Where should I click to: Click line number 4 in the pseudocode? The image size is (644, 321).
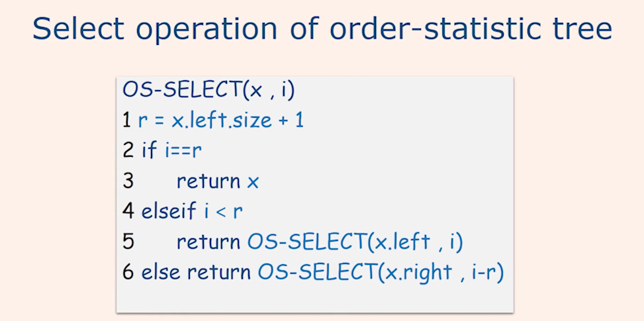coord(128,212)
